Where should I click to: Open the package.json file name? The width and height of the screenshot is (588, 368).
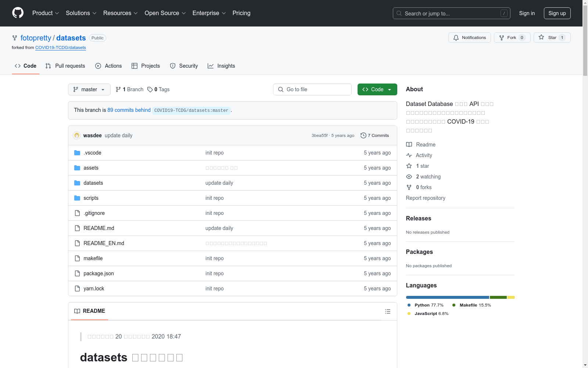pos(98,273)
